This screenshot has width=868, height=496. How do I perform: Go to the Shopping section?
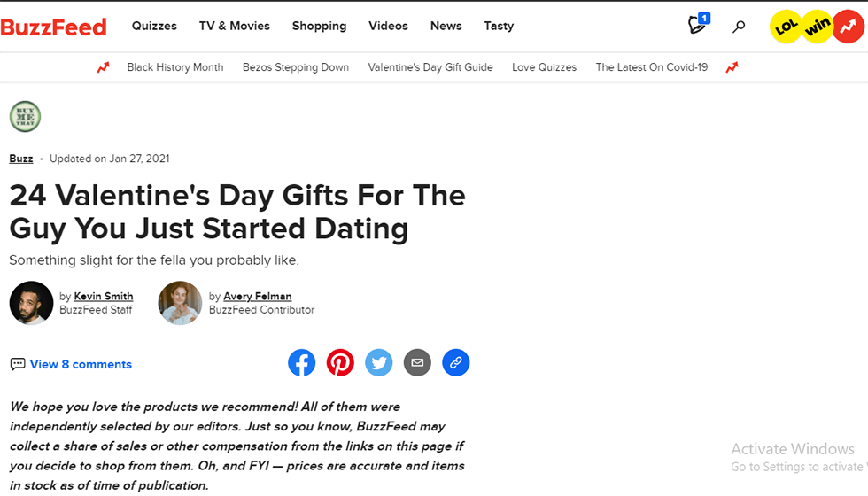click(319, 26)
